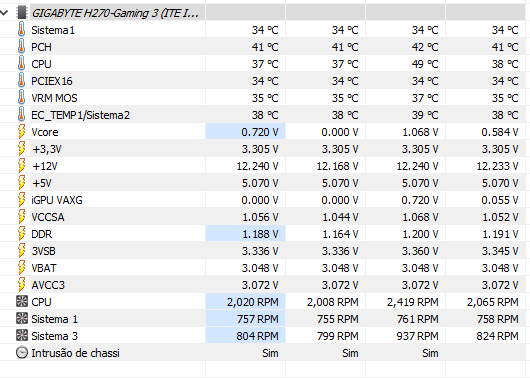Click iGPU VAXG average value 0.055 V
The width and height of the screenshot is (530, 378).
(500, 200)
